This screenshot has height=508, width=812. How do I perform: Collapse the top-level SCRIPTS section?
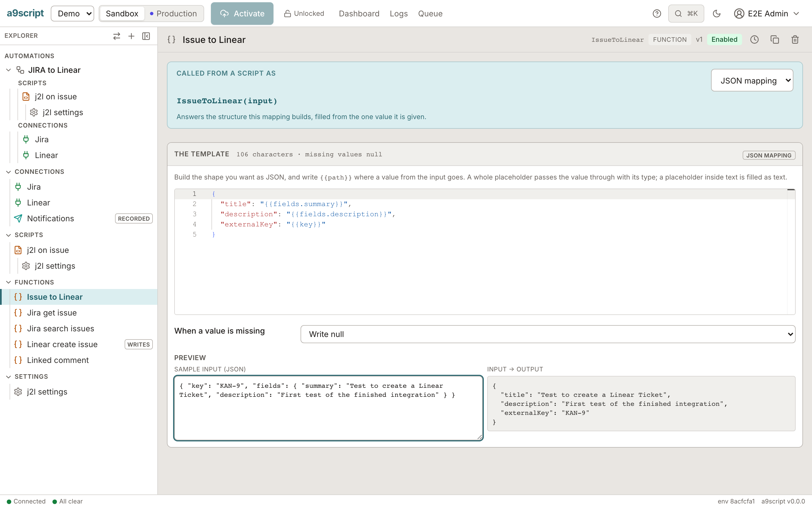pyautogui.click(x=9, y=235)
